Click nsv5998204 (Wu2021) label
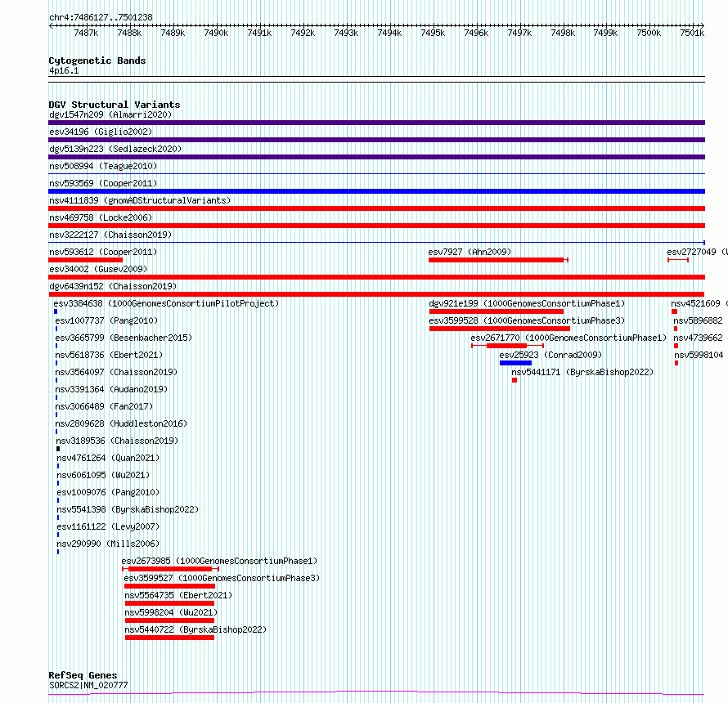 (x=171, y=612)
